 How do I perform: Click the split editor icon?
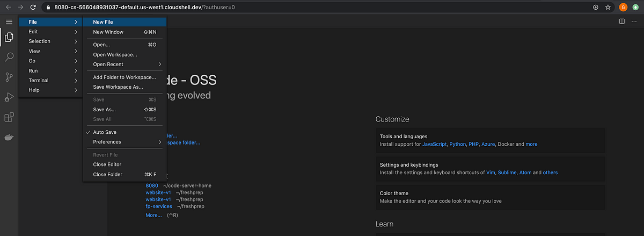(x=622, y=22)
